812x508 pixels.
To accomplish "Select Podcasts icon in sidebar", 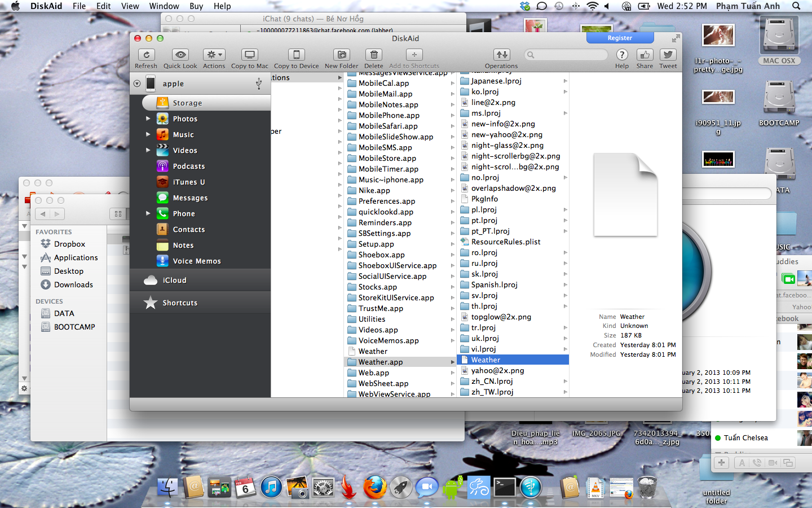I will [x=162, y=166].
